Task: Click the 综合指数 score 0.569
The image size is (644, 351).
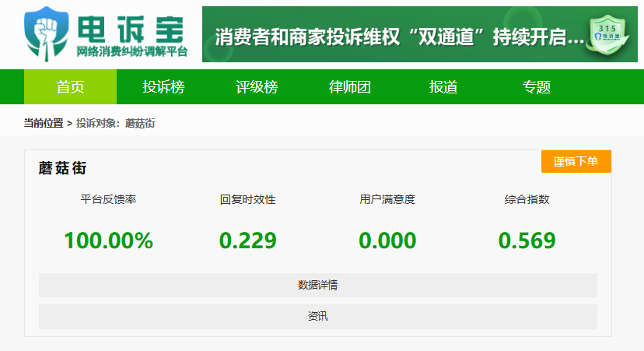Action: 527,240
